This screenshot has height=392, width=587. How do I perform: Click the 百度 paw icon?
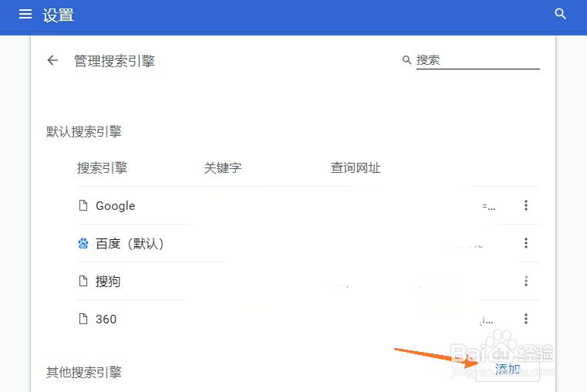point(83,243)
